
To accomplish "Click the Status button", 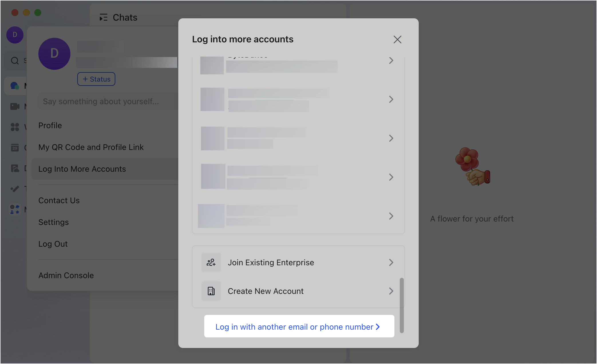I will click(x=96, y=79).
